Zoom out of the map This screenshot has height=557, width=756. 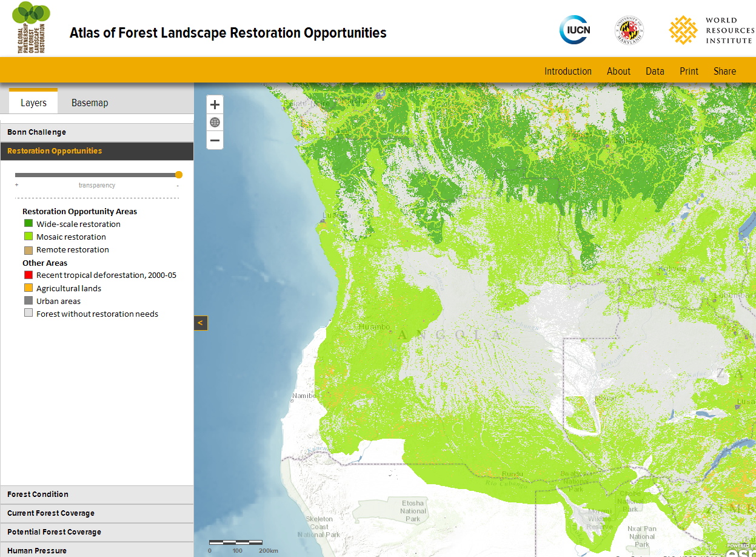tap(215, 140)
